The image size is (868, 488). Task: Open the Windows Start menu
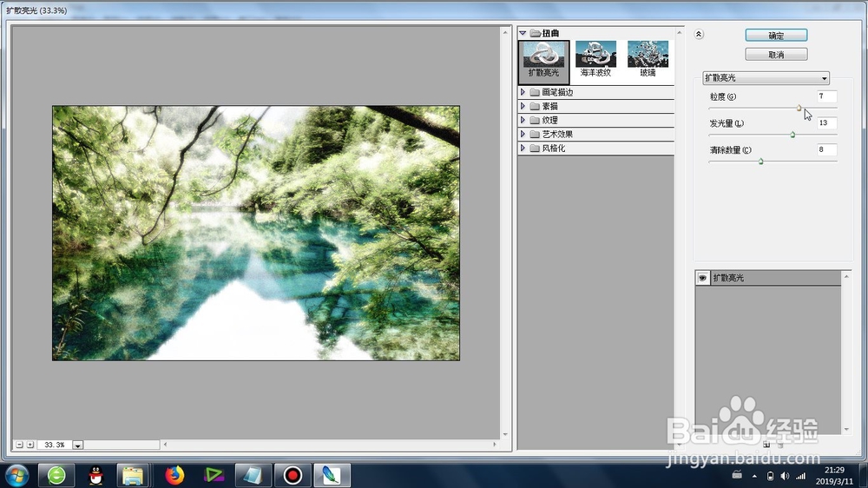[17, 475]
